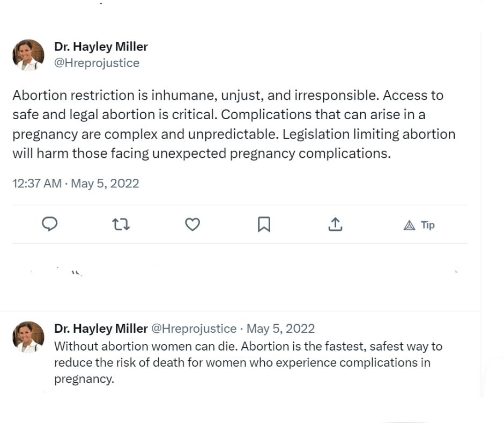Image resolution: width=504 pixels, height=423 pixels.
Task: Click the Tip label text
Action: 428,225
